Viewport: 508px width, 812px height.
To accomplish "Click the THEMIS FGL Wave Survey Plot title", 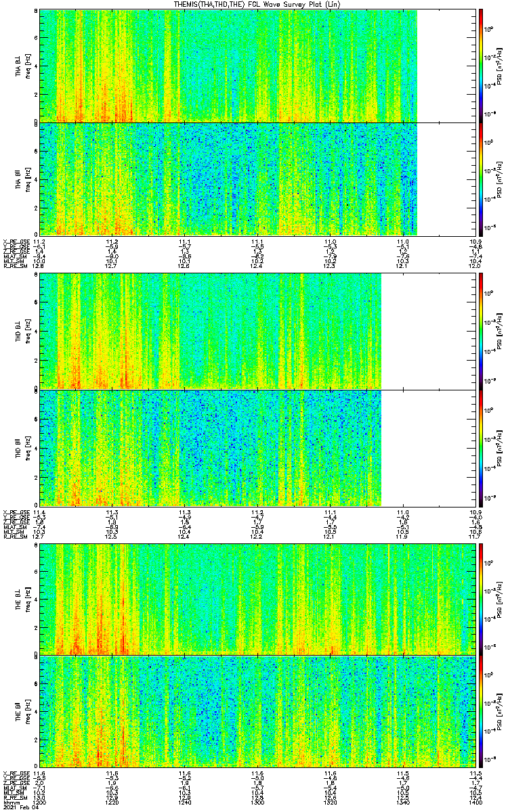I will tap(254, 4).
